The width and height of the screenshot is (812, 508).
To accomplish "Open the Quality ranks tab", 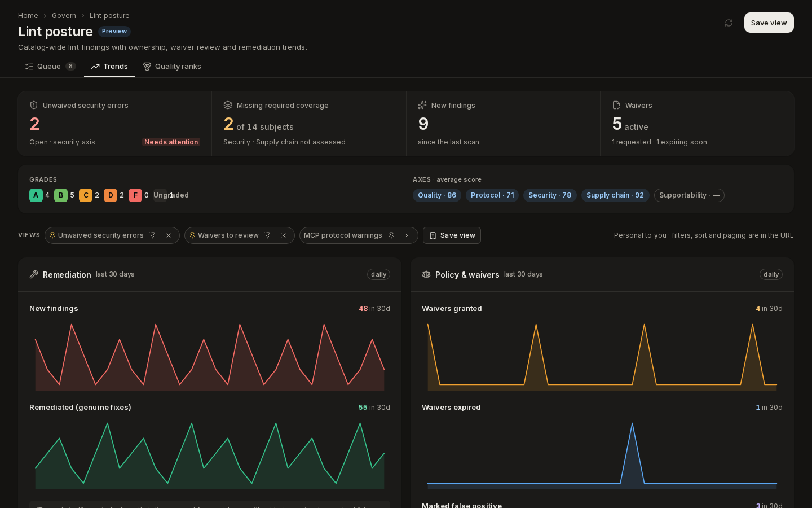I will pos(172,67).
